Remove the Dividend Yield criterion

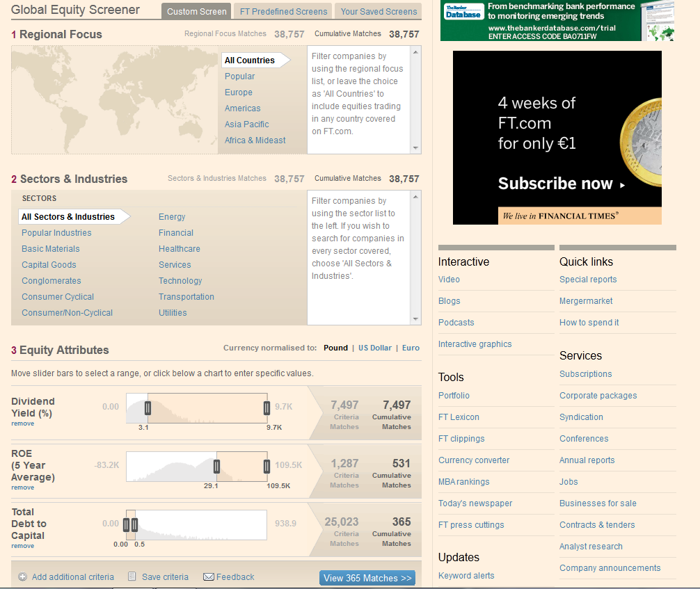23,424
